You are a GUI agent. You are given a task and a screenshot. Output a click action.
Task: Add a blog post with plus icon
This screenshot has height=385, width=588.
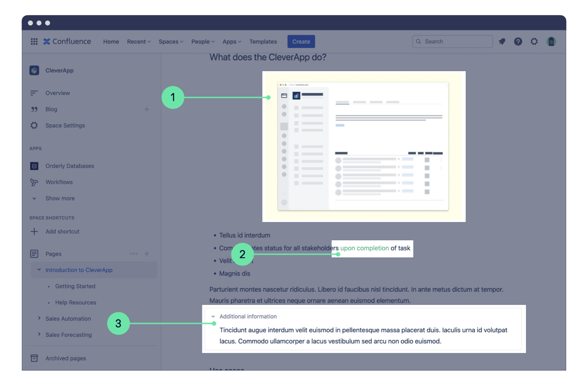tap(147, 109)
